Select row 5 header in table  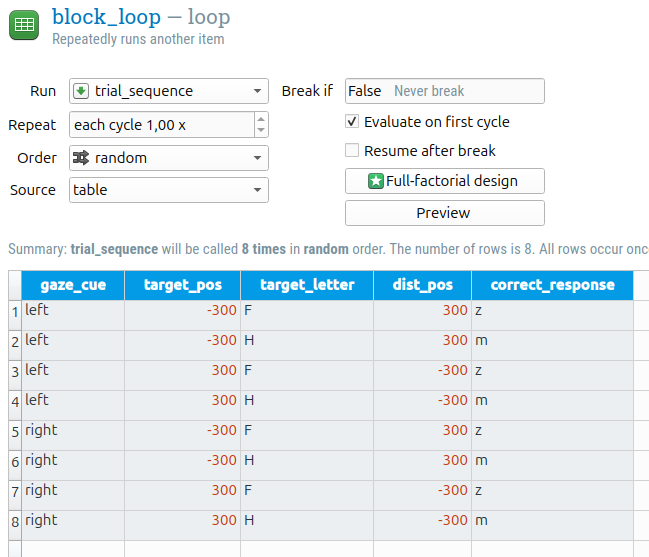pos(14,432)
